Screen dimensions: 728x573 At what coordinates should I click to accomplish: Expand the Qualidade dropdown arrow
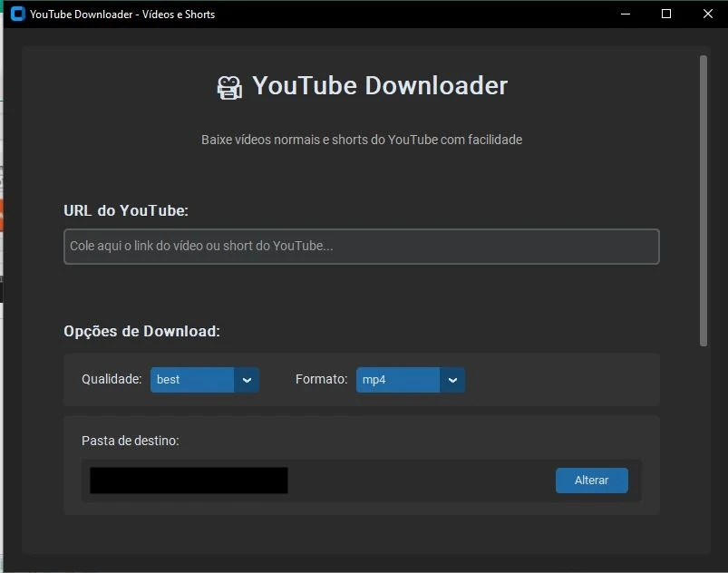click(247, 380)
